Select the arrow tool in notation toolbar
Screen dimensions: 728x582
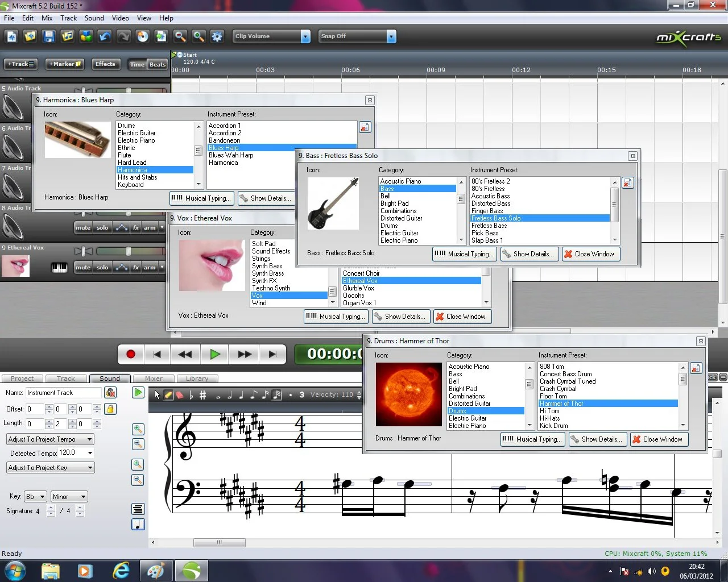[158, 394]
